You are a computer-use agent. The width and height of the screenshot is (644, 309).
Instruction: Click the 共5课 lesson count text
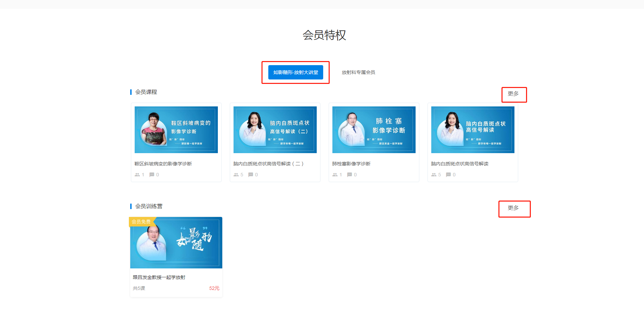point(139,288)
